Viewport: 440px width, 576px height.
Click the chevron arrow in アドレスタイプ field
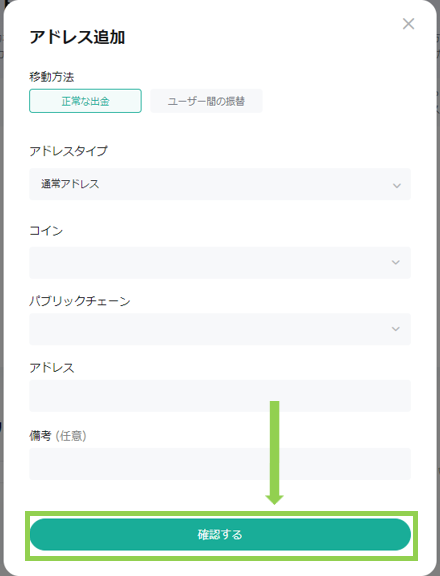click(397, 186)
